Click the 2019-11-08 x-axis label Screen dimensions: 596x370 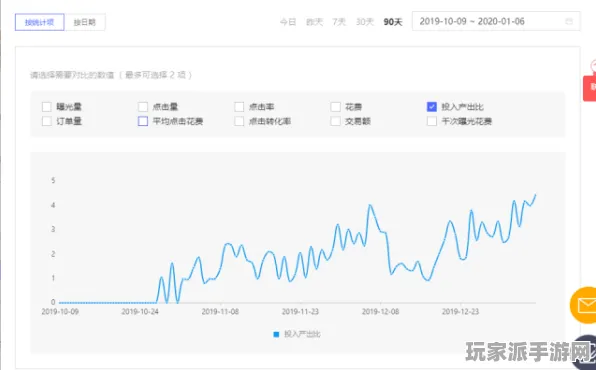[220, 312]
